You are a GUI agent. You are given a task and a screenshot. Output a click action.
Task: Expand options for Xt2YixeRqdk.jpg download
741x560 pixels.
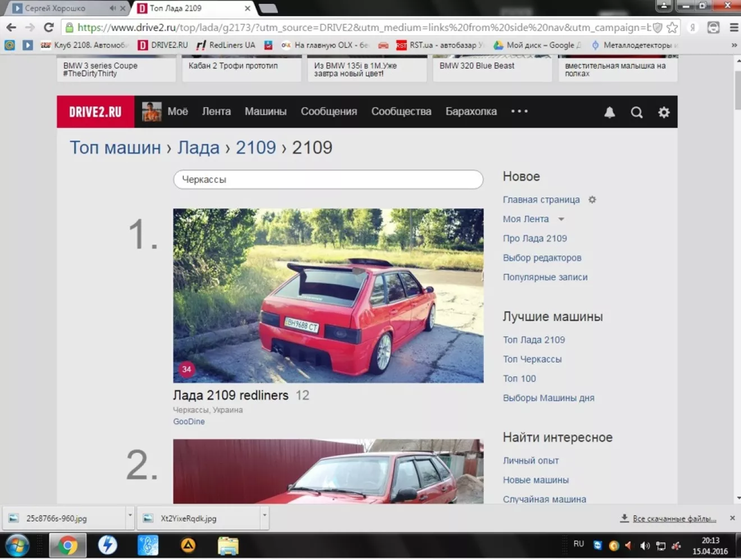click(x=264, y=515)
